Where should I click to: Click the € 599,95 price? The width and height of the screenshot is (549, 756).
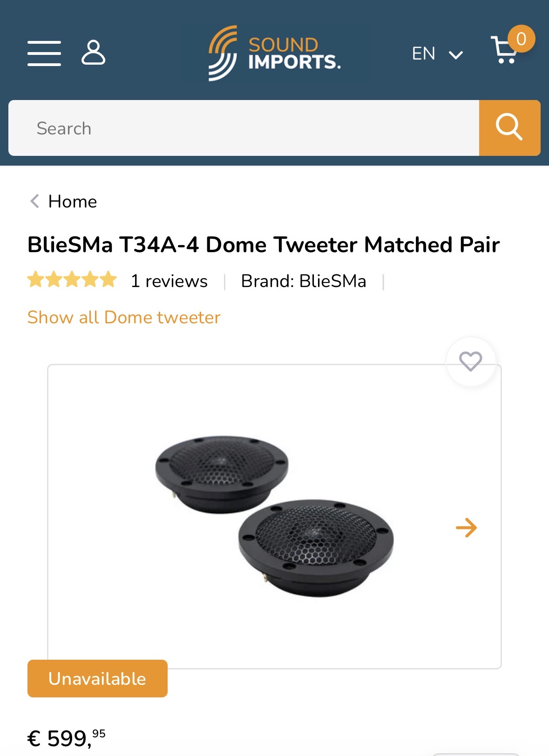(x=67, y=738)
